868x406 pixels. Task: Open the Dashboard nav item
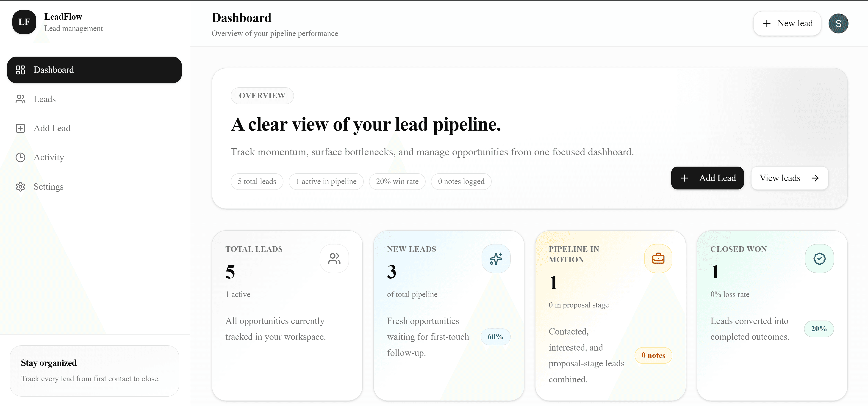point(94,70)
